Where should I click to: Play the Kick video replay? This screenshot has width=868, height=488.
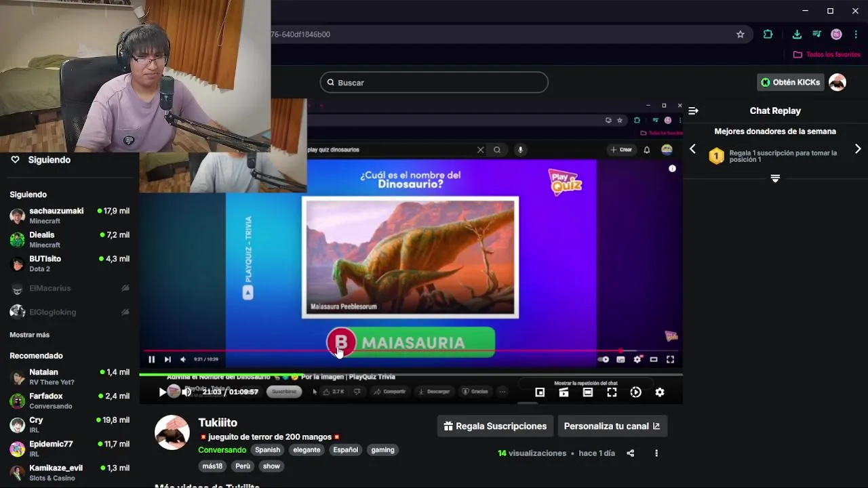click(x=162, y=392)
